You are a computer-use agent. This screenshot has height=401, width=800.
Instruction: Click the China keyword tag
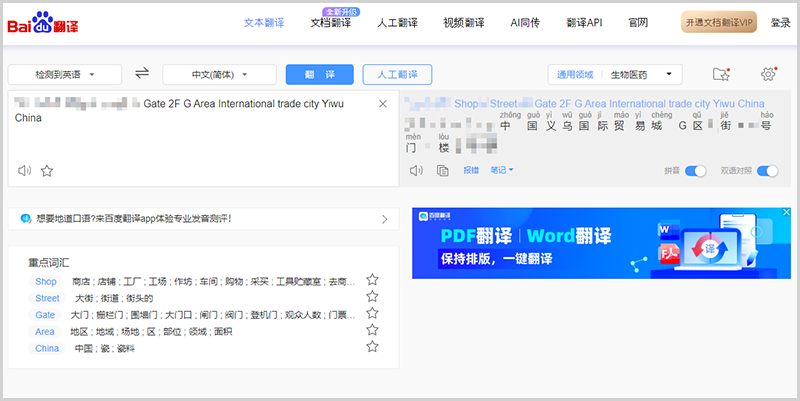tap(47, 348)
